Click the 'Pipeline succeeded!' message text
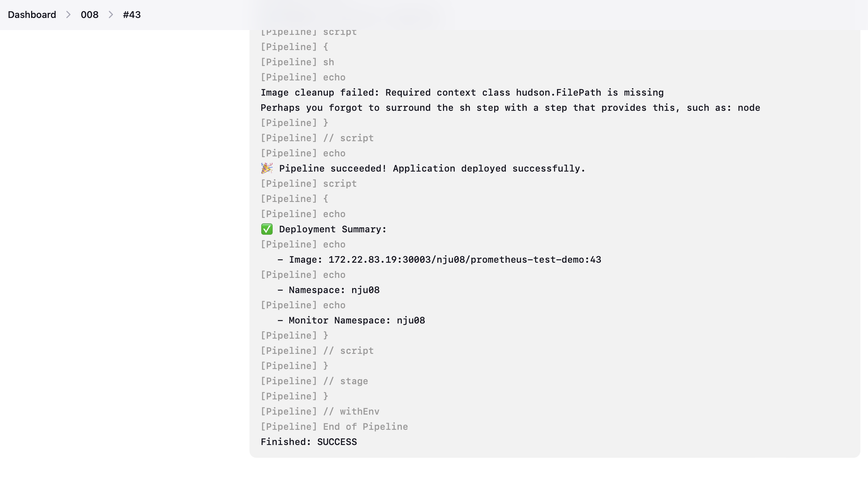Viewport: 868px width, 484px height. point(333,168)
